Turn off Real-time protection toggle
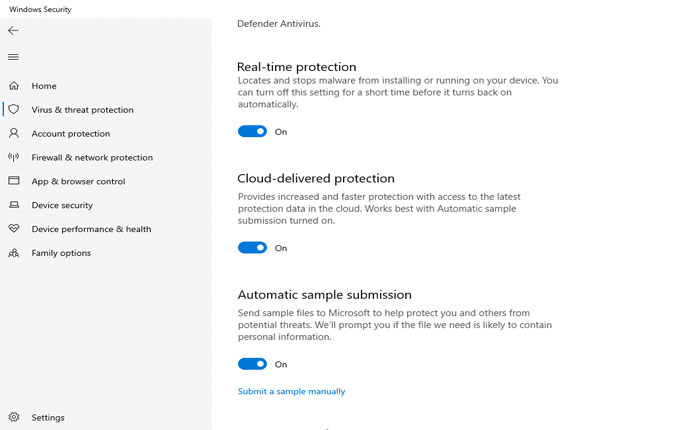This screenshot has width=700, height=430. (x=252, y=131)
